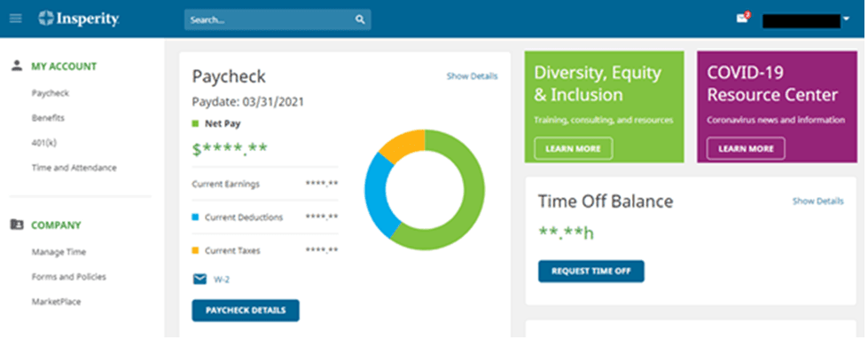The image size is (868, 340).
Task: Click the masked Time Off hours value
Action: 566,233
